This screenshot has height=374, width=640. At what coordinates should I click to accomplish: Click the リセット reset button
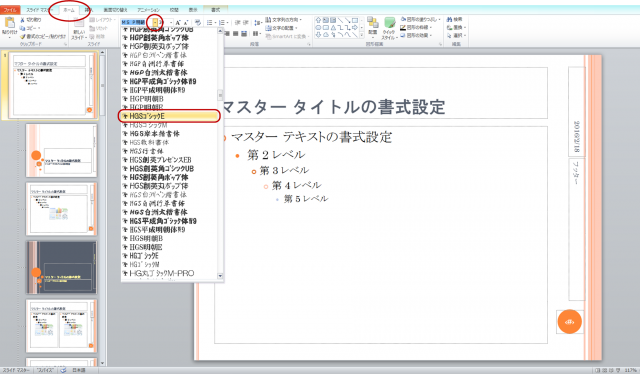click(x=98, y=28)
